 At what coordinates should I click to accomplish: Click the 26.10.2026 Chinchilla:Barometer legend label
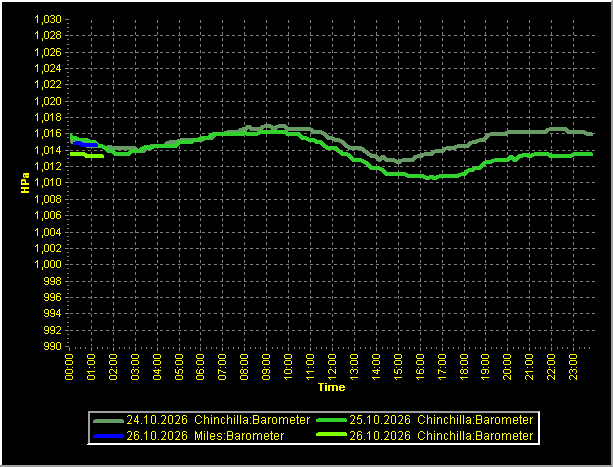click(x=441, y=436)
